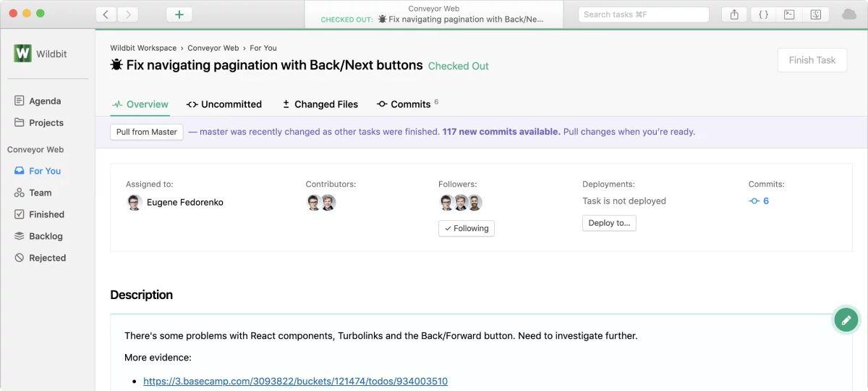Click the first contributor avatar
This screenshot has width=868, height=391.
[313, 203]
